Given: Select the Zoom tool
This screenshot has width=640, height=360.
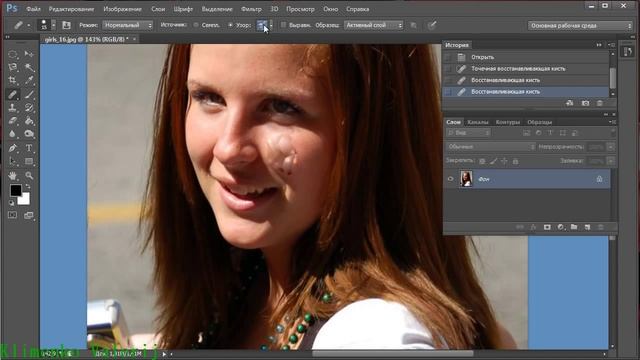Looking at the screenshot, I should coord(29,176).
